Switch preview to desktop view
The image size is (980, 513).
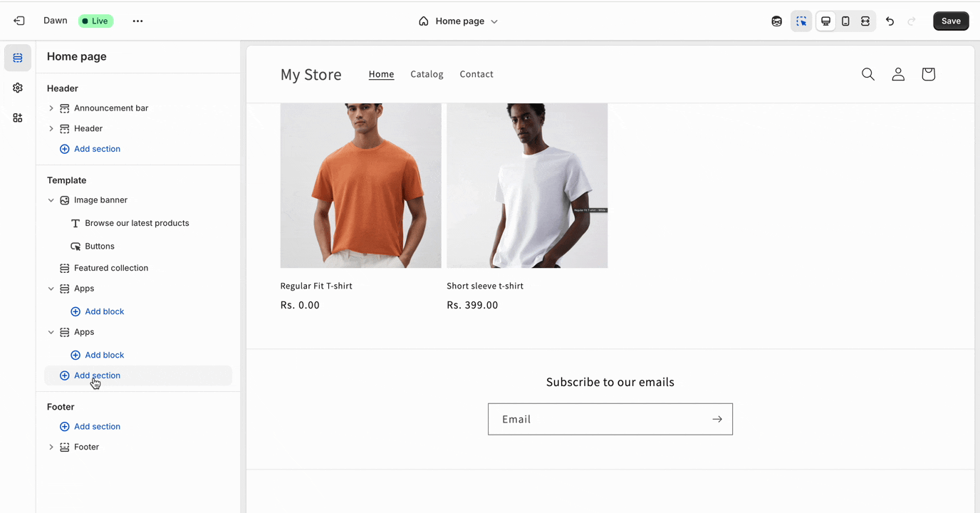pyautogui.click(x=825, y=21)
